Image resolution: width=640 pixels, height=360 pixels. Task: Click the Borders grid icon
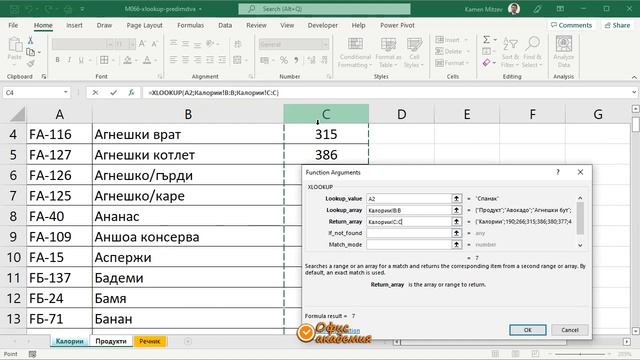104,60
